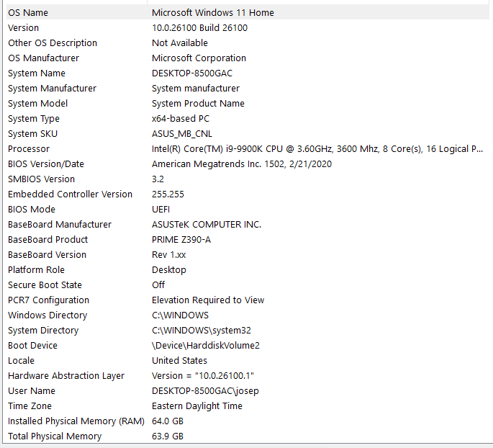Click the value UEFI
Screen dimensions: 493x448
tap(160, 209)
